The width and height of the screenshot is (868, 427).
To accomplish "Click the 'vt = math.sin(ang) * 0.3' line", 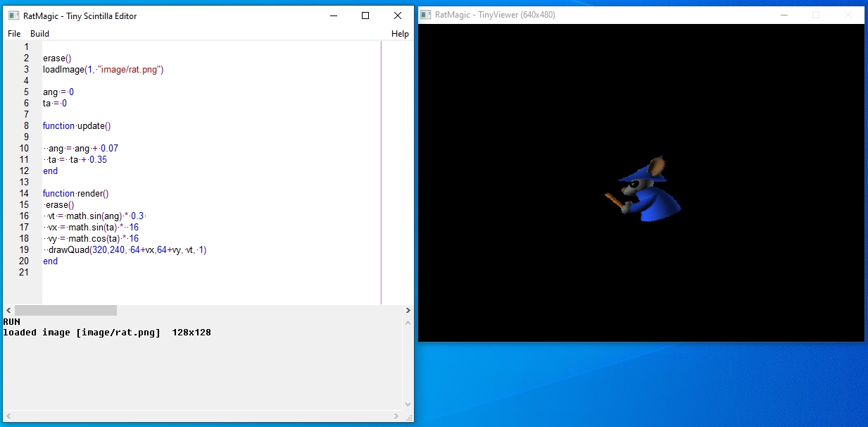I will click(x=95, y=216).
